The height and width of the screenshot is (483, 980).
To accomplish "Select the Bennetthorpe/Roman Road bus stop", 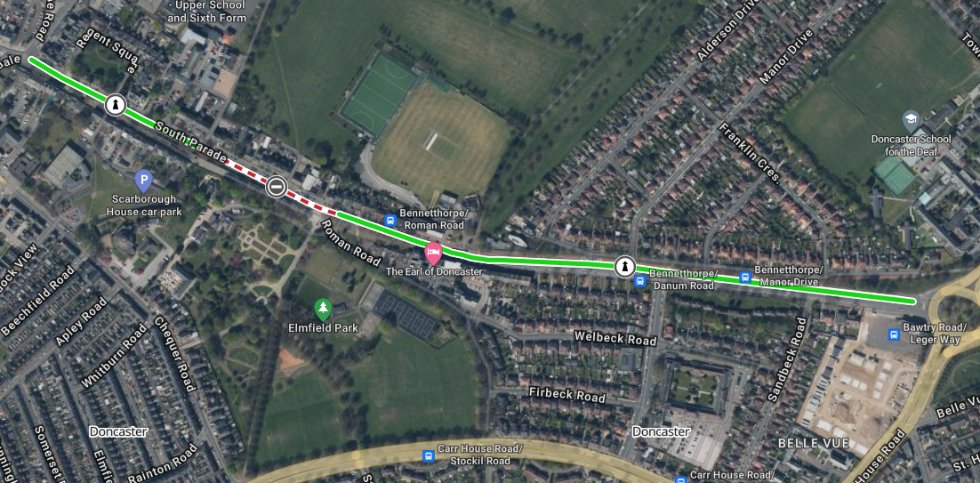I will (390, 220).
